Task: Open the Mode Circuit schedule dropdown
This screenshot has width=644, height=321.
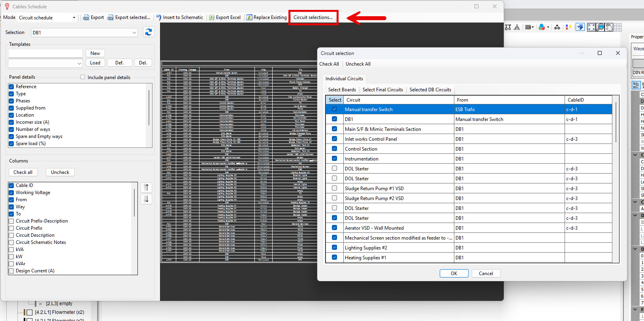Action: (74, 18)
